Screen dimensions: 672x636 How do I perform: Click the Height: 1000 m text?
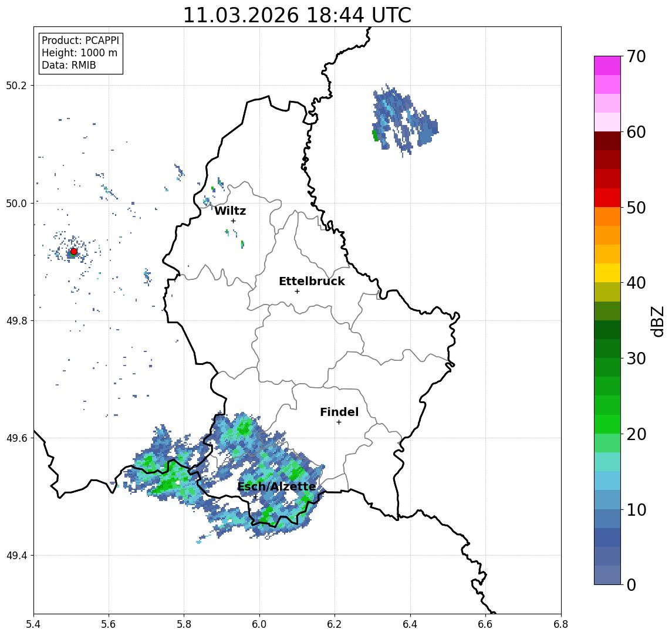tap(79, 53)
